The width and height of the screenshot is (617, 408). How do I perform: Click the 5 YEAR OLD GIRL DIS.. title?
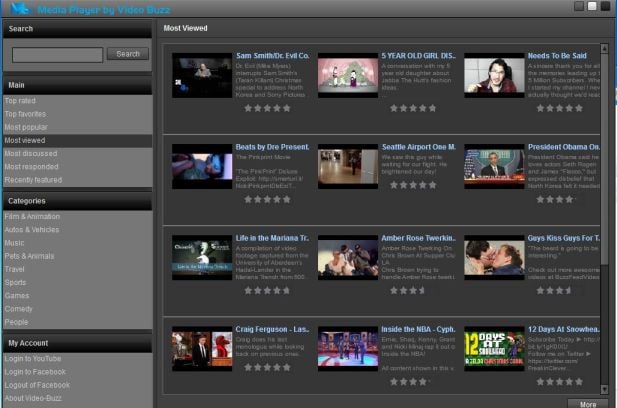click(x=418, y=56)
